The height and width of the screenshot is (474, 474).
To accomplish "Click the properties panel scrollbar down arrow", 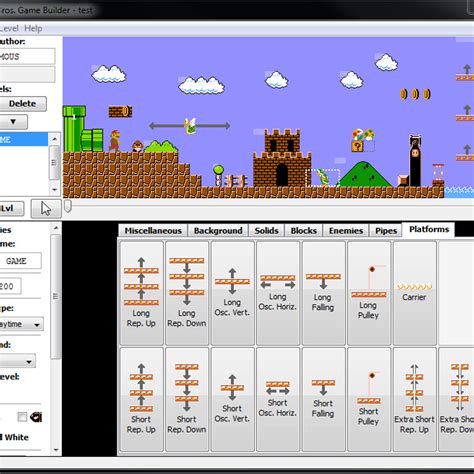I will tap(56, 450).
